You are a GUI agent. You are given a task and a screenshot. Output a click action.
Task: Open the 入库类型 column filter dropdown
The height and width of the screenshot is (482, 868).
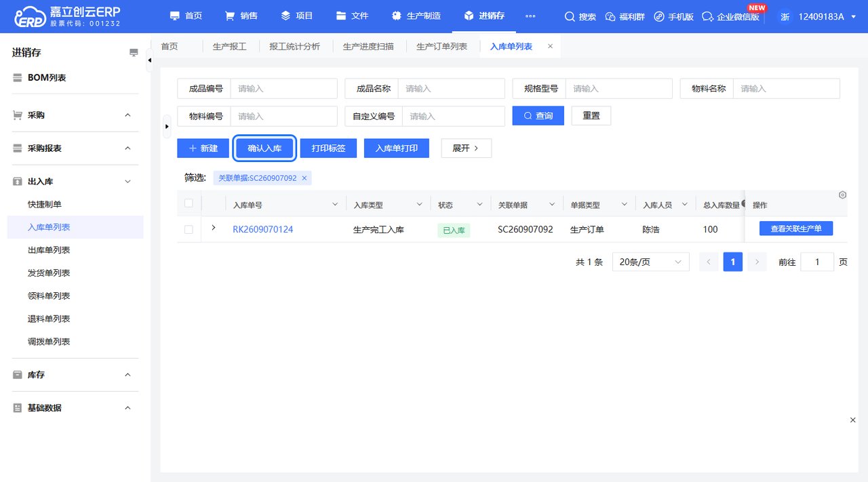coord(420,205)
